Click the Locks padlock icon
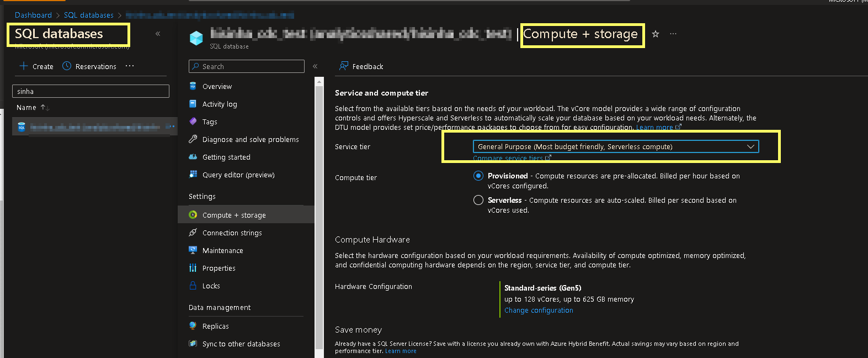This screenshot has height=358, width=868. 193,286
